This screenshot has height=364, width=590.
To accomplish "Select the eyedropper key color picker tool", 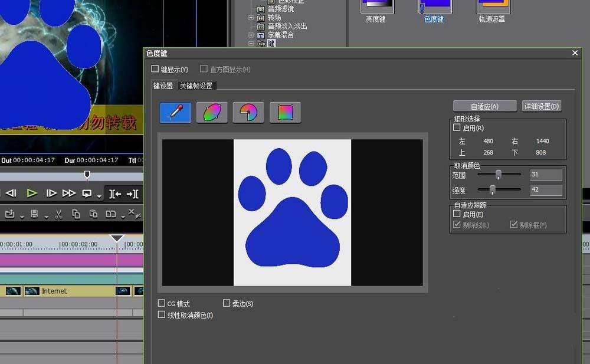I will pyautogui.click(x=174, y=112).
